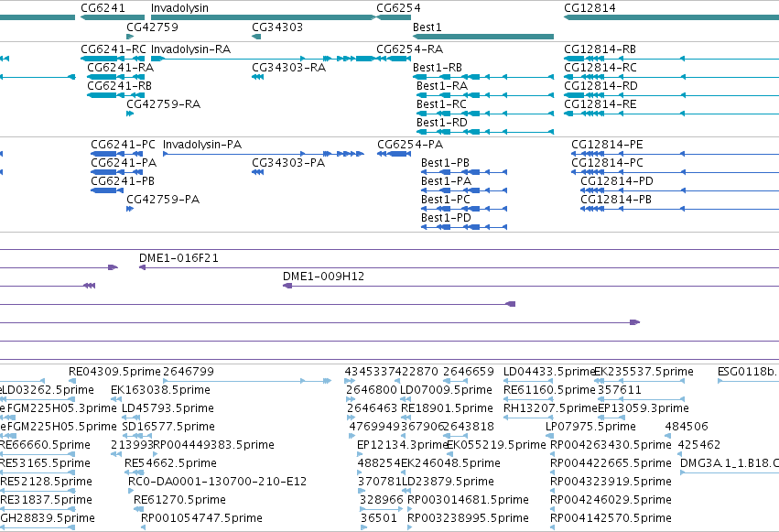Click transcript CG34303-RA
Screen dimensions: 779x532
point(288,68)
